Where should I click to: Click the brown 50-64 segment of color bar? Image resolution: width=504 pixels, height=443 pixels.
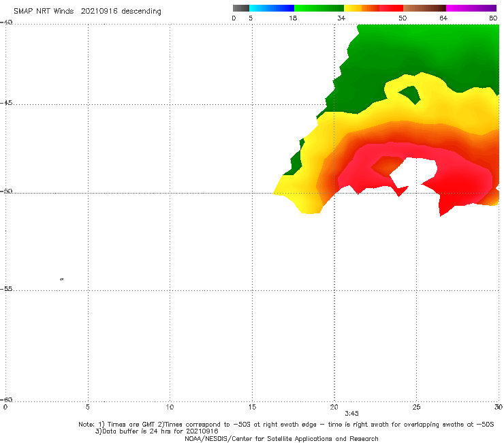424,8
